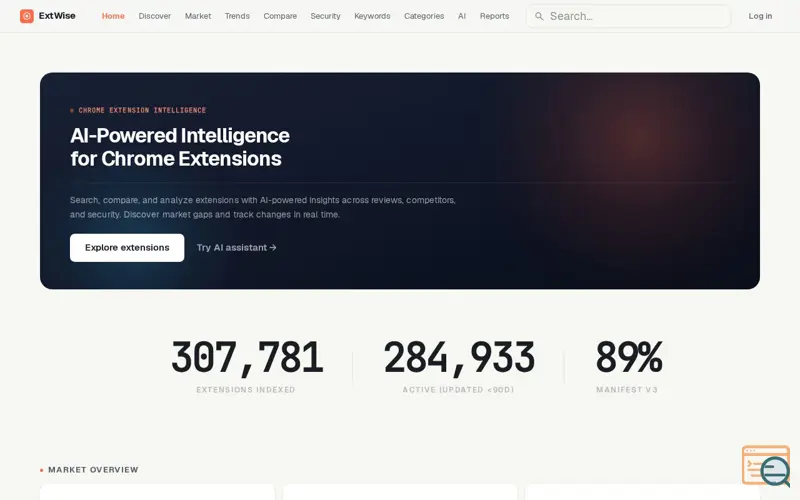This screenshot has width=800, height=500.
Task: Open the floating assistant widget icon
Action: [766, 465]
